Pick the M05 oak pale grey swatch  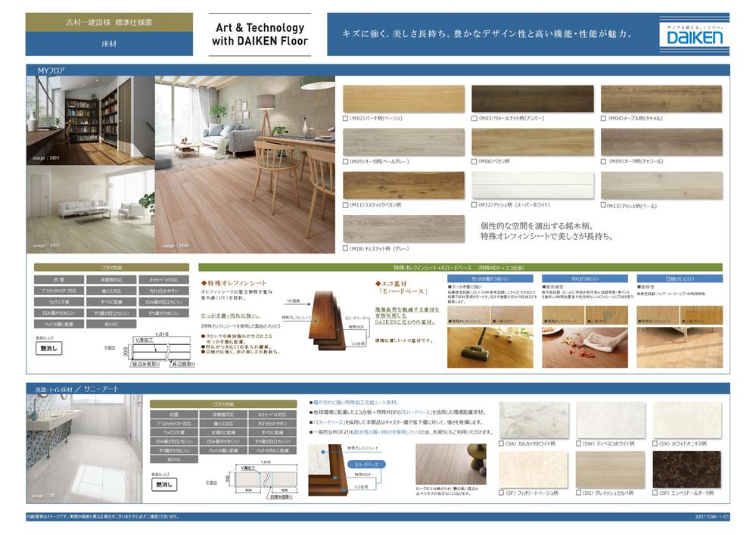(403, 142)
